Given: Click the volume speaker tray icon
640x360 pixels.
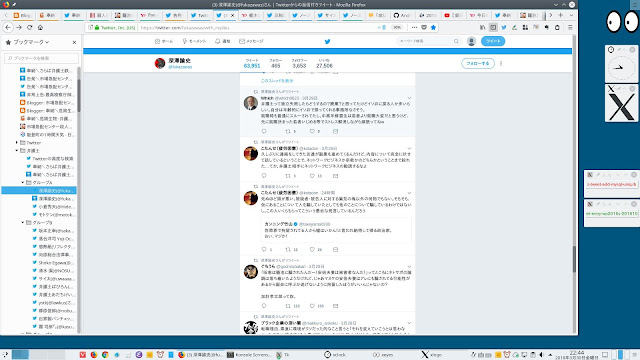Looking at the screenshot, I should coord(542,355).
